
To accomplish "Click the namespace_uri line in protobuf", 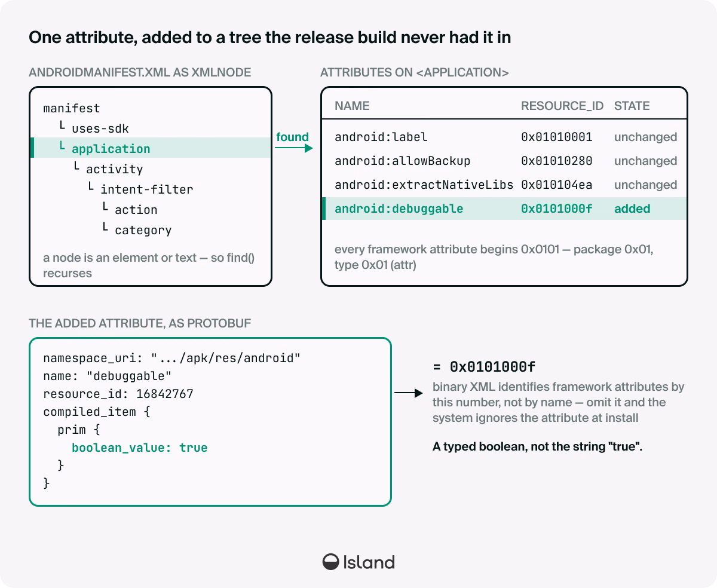I will click(x=171, y=358).
